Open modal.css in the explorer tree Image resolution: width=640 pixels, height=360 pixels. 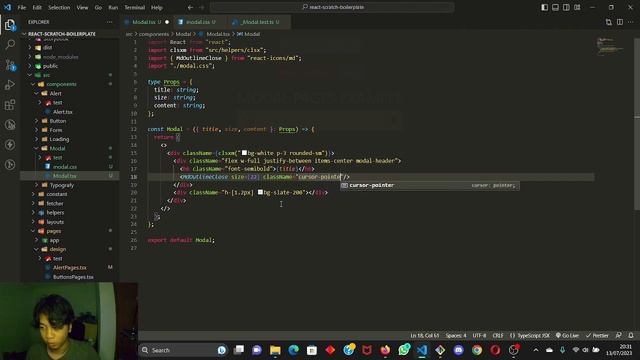pyautogui.click(x=64, y=167)
